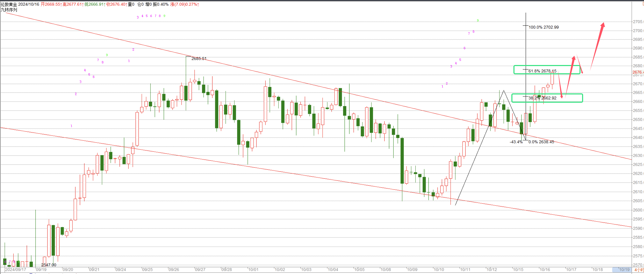Click the -43.4% retracement label
This screenshot has width=644, height=274.
pyautogui.click(x=516, y=142)
